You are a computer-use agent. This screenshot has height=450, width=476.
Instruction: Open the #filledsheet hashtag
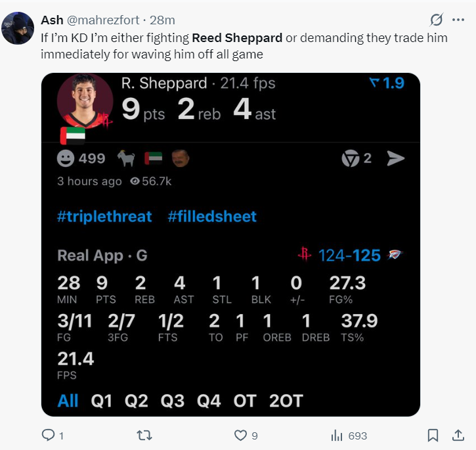212,217
